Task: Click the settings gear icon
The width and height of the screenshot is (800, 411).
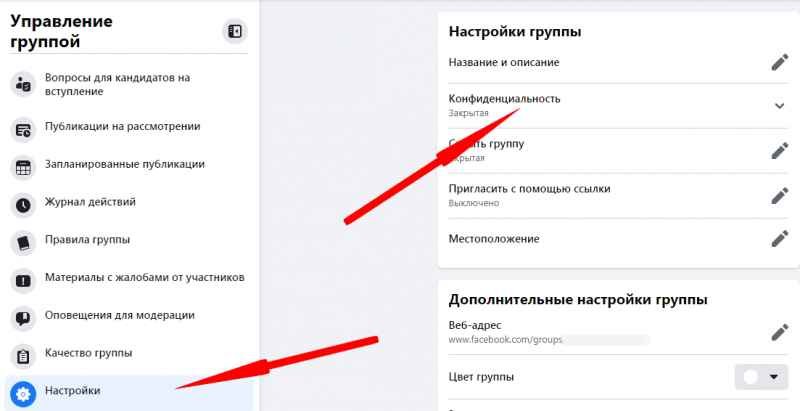Action: 23,394
